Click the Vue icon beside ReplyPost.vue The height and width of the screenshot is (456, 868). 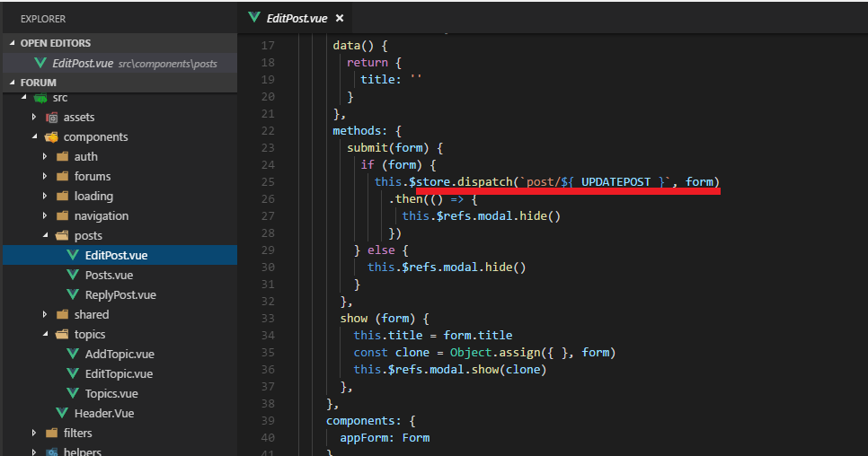point(73,294)
